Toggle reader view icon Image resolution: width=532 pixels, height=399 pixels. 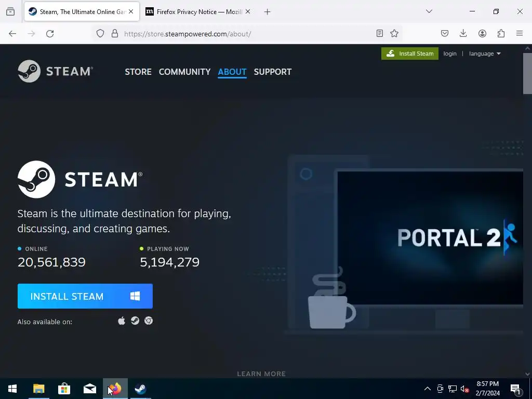click(380, 33)
